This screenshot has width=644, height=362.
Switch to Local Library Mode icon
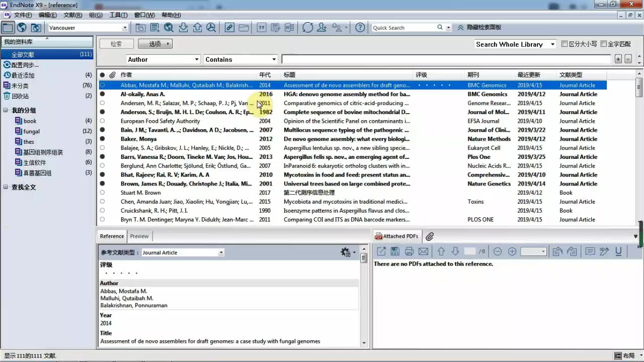pos(8,28)
